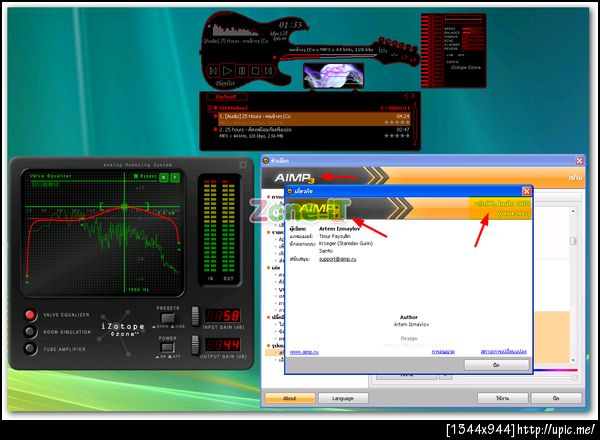Adjust the BALANCE slider in the effects panel

click(473, 33)
